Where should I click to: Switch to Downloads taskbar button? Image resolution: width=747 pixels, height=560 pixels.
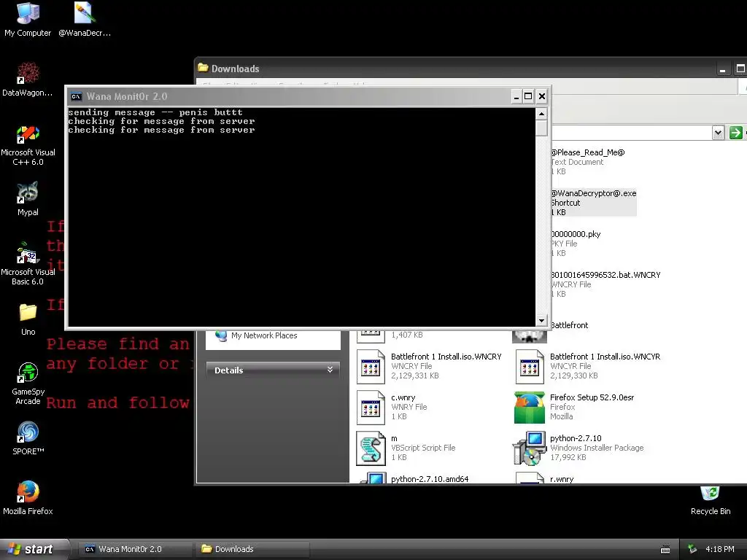tap(252, 549)
